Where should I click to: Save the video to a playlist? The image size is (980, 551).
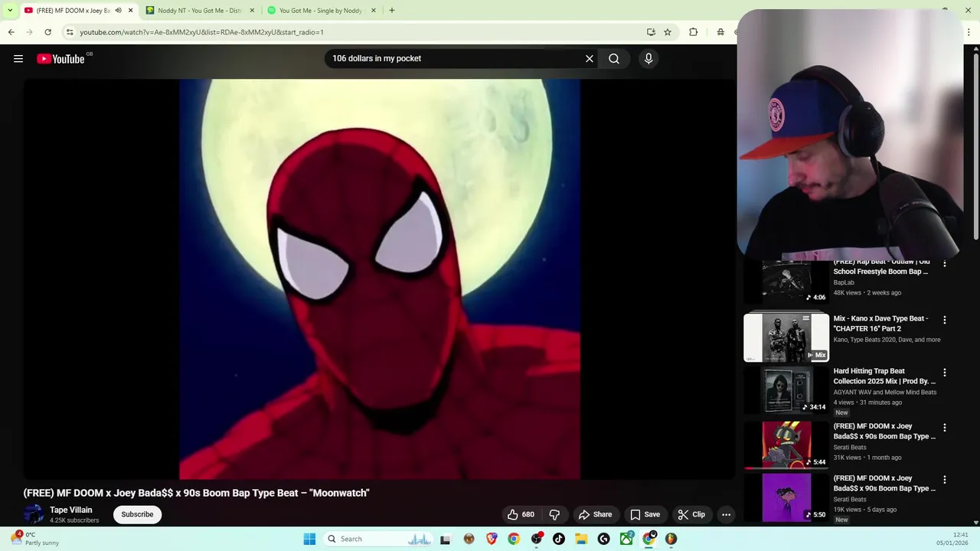point(645,514)
